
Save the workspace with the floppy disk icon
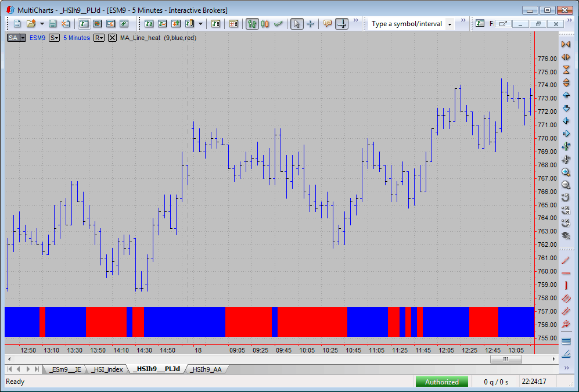[53, 24]
